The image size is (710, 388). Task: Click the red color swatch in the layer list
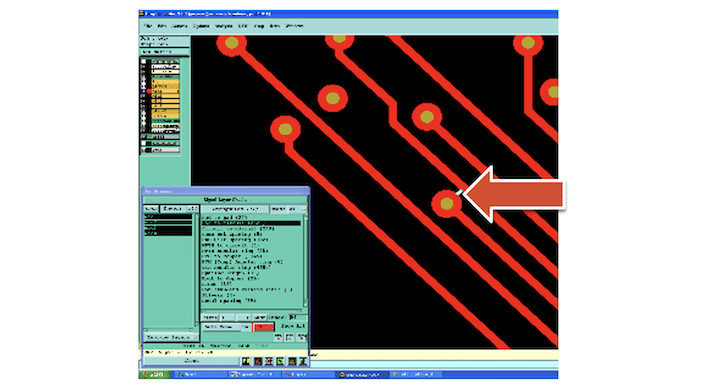tap(149, 91)
